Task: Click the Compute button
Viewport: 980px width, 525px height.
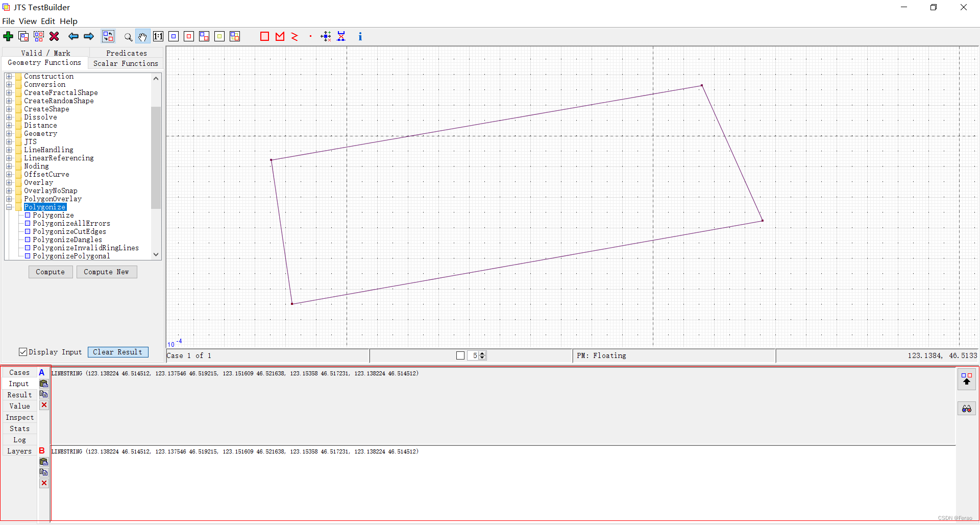Action: 50,272
